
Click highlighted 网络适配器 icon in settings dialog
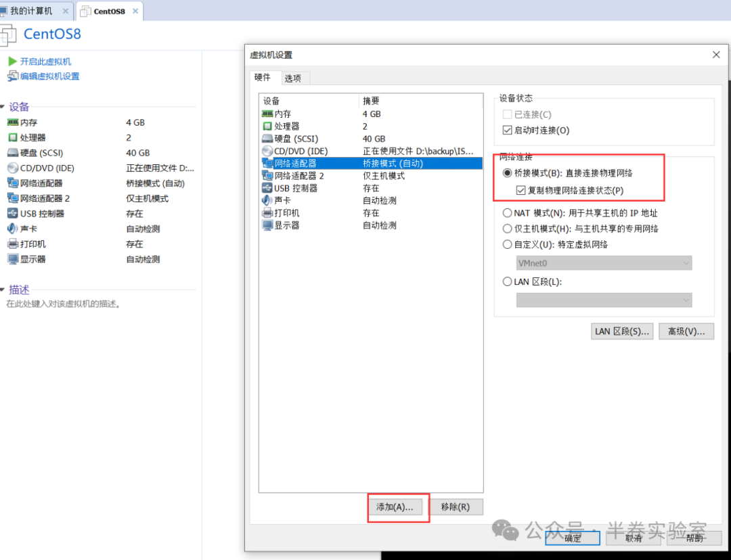tap(267, 164)
